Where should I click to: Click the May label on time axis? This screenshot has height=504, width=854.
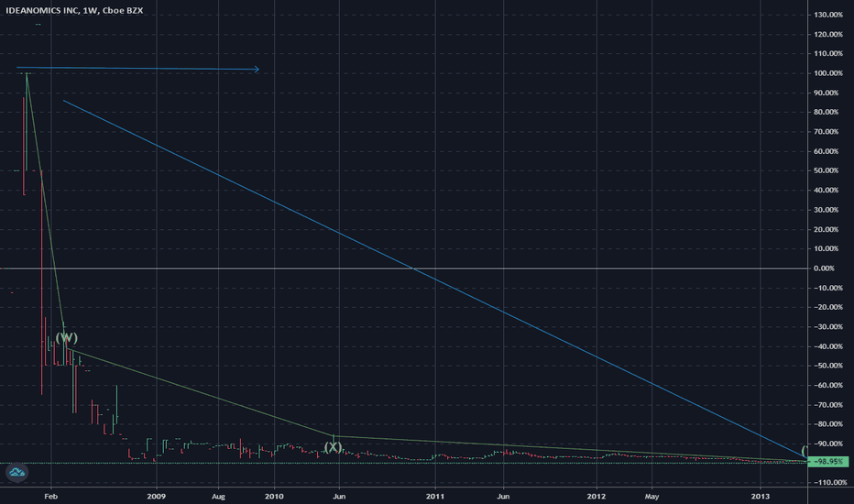tap(651, 496)
